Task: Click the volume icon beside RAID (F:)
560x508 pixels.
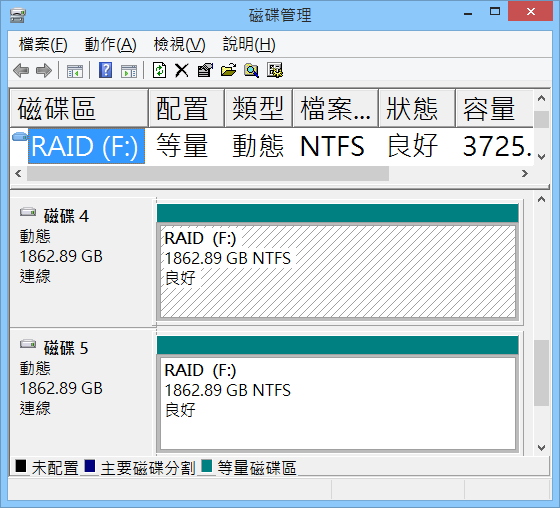Action: (20, 136)
